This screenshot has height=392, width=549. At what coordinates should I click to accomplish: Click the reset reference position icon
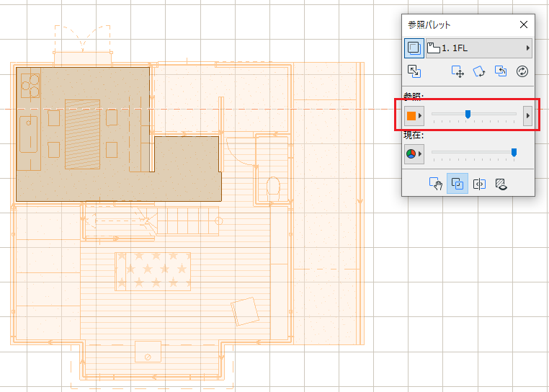click(x=501, y=71)
